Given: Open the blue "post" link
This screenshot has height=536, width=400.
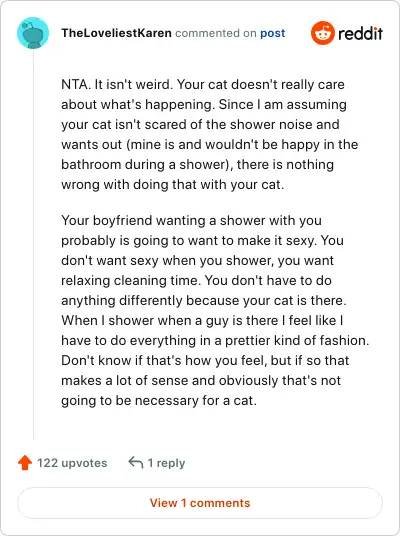Looking at the screenshot, I should (272, 33).
